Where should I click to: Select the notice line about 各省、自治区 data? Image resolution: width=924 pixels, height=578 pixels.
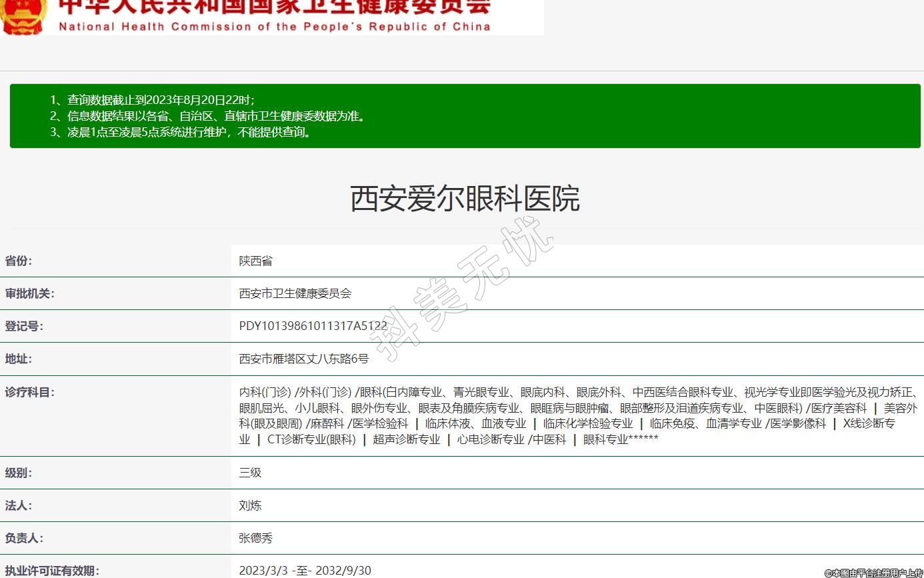208,116
